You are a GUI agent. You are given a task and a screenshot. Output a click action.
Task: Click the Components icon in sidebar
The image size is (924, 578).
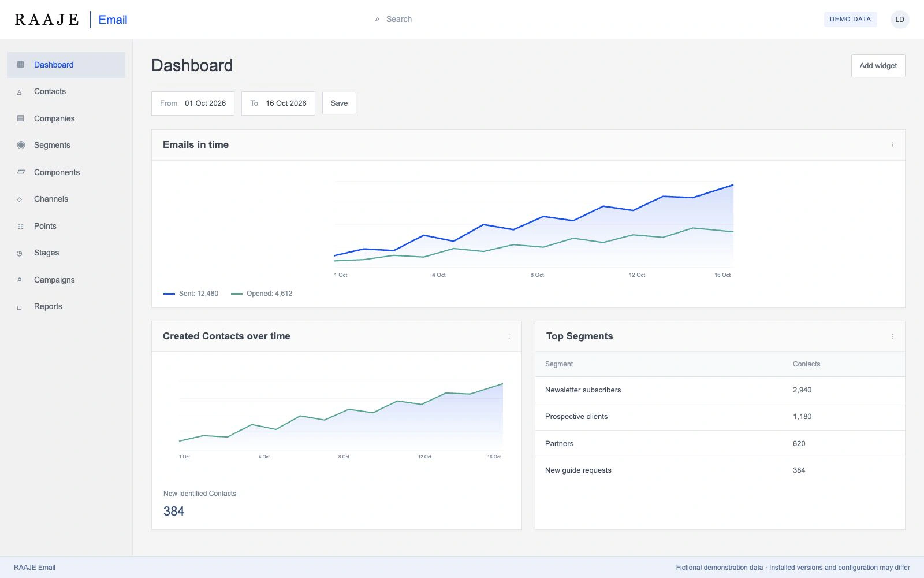pyautogui.click(x=21, y=172)
